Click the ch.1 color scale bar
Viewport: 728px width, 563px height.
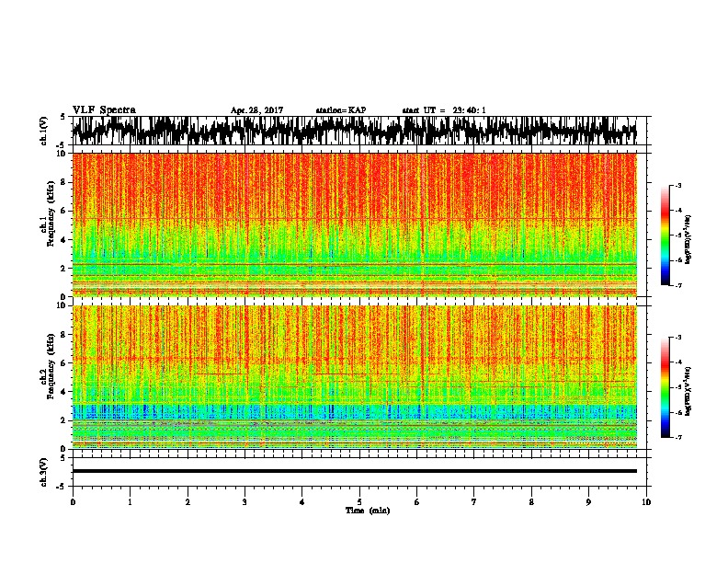point(665,236)
